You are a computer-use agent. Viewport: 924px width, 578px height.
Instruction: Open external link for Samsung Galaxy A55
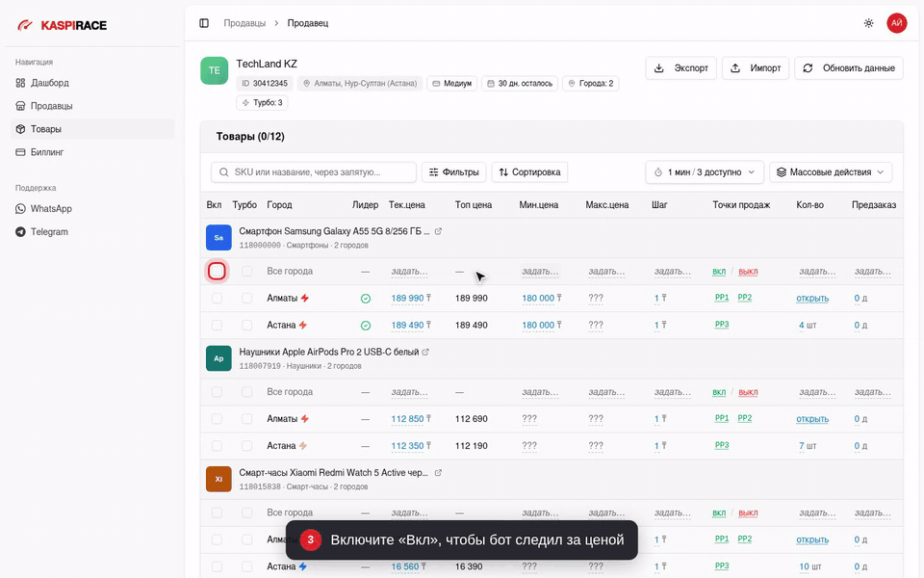tap(438, 231)
